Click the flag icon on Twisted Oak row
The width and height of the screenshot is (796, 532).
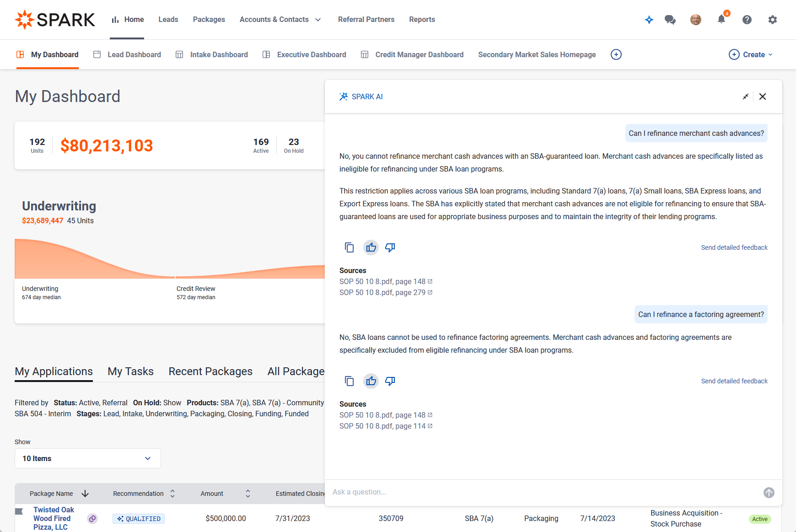click(19, 511)
